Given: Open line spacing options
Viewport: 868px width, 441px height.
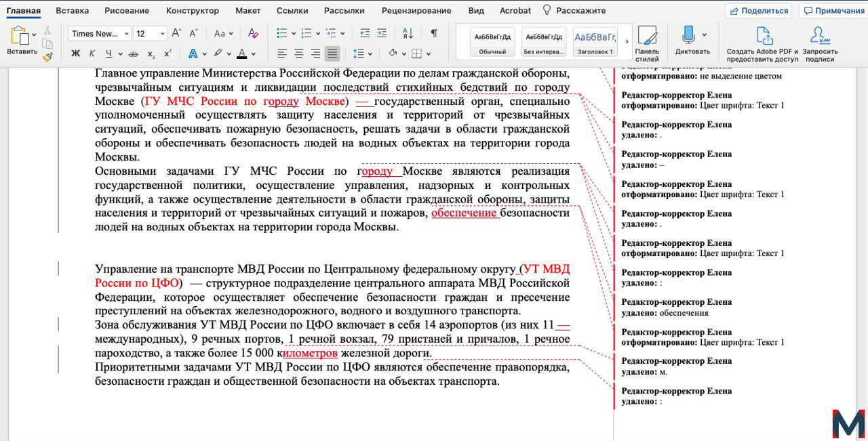Looking at the screenshot, I should (359, 54).
